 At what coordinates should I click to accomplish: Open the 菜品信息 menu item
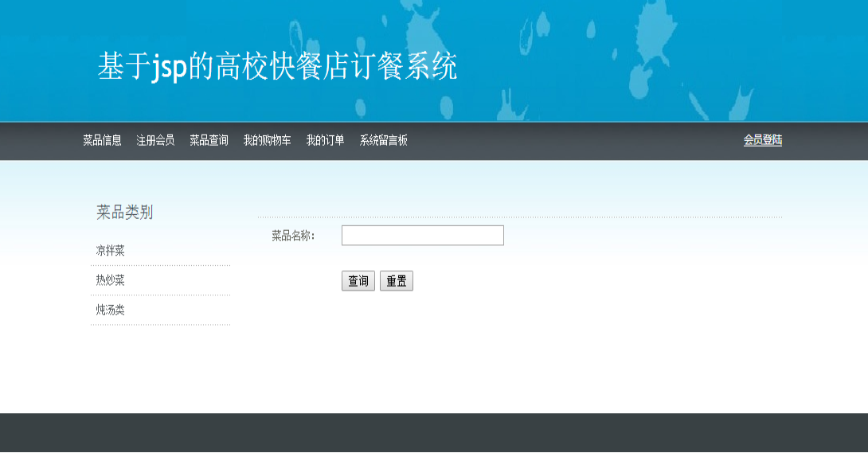click(x=103, y=140)
